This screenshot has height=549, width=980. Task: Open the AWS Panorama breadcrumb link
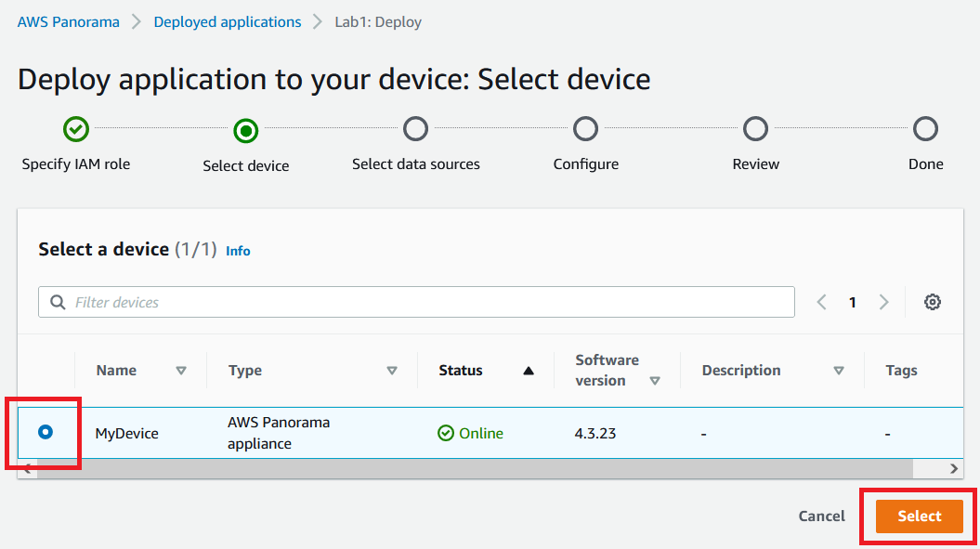(x=68, y=22)
